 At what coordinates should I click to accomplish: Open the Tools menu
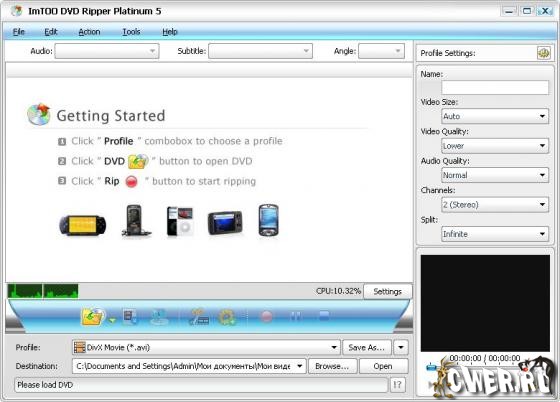coord(131,32)
